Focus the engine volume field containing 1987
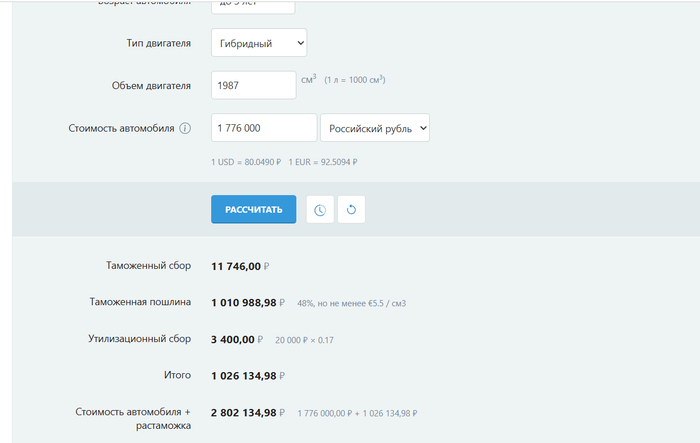Screen dimensions: 700x443 (x=253, y=85)
